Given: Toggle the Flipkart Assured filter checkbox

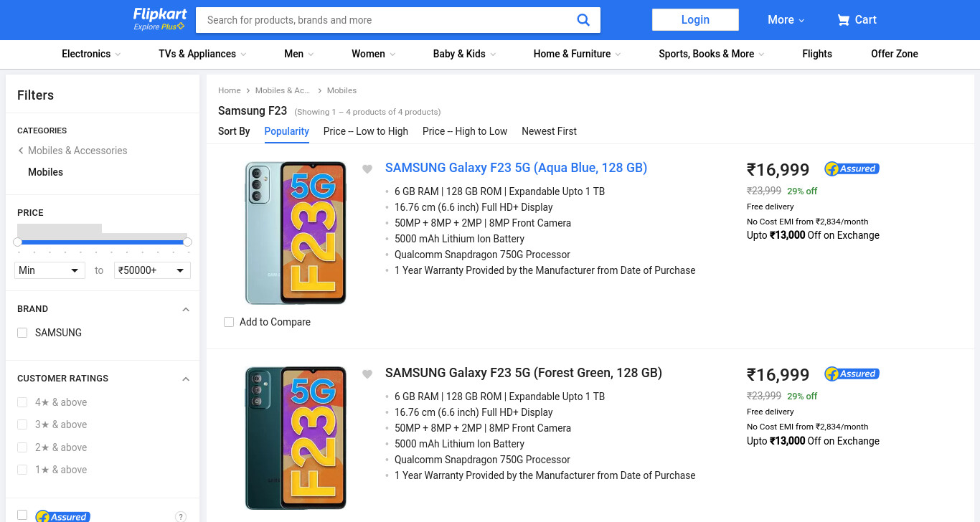Looking at the screenshot, I should [22, 515].
